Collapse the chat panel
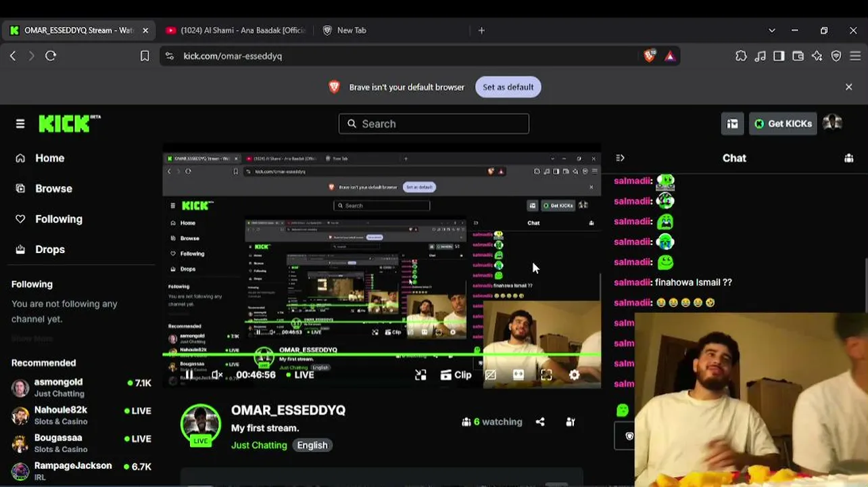The height and width of the screenshot is (487, 868). click(620, 158)
